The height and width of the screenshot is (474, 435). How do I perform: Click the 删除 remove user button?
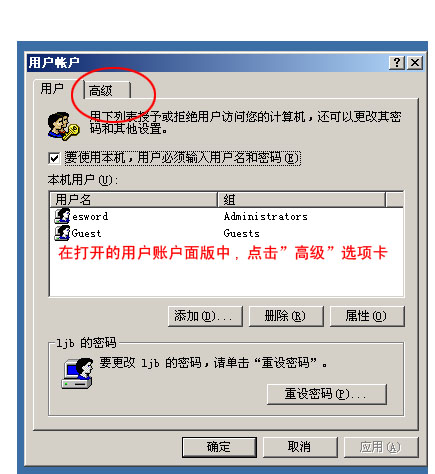pyautogui.click(x=286, y=316)
